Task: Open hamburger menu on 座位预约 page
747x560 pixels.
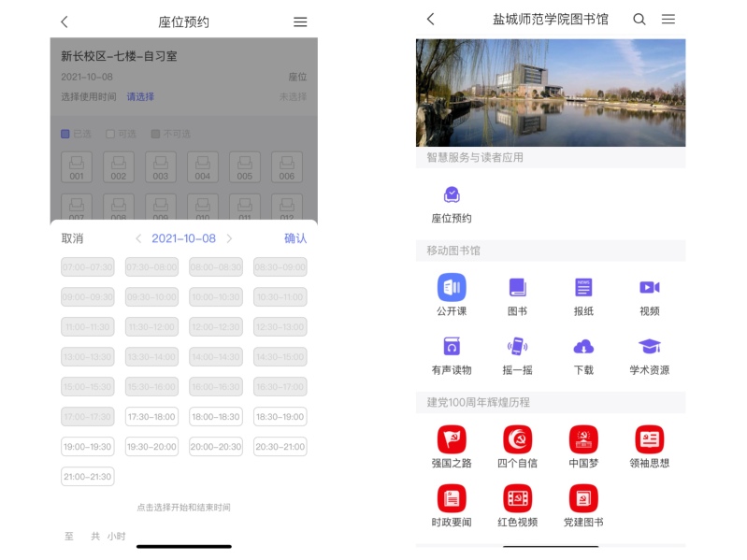Action: (300, 22)
